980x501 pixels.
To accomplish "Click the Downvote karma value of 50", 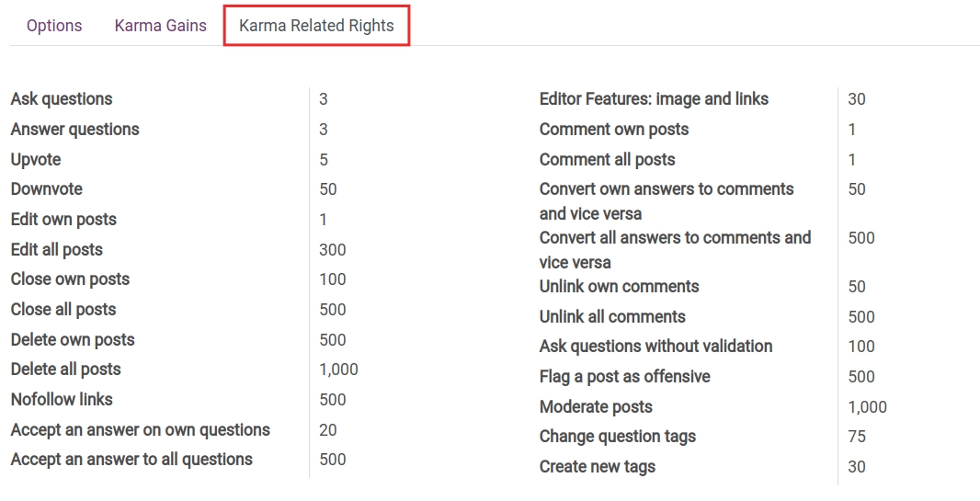I will click(x=328, y=189).
